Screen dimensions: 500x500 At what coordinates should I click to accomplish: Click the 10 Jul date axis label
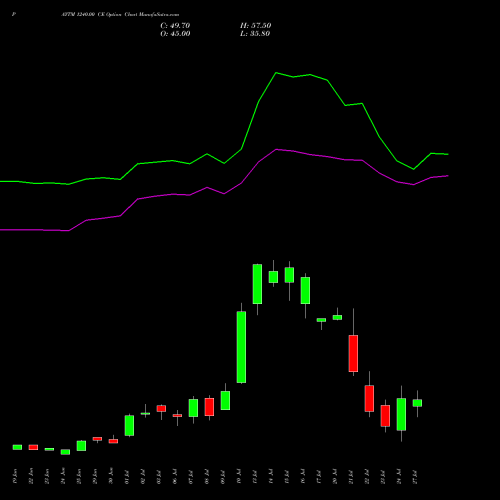(239, 476)
